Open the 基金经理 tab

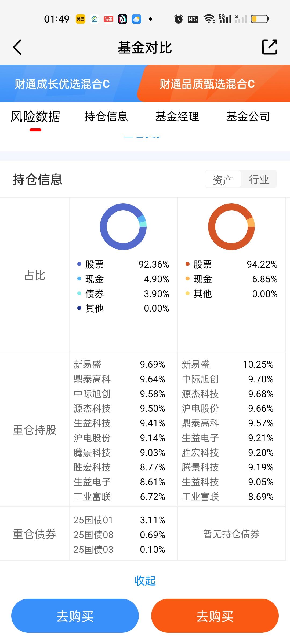[177, 116]
